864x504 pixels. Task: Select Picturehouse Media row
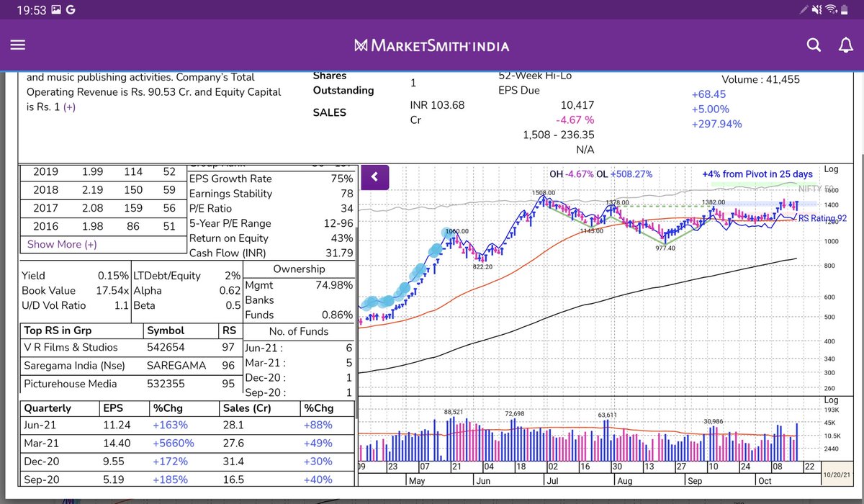point(131,382)
